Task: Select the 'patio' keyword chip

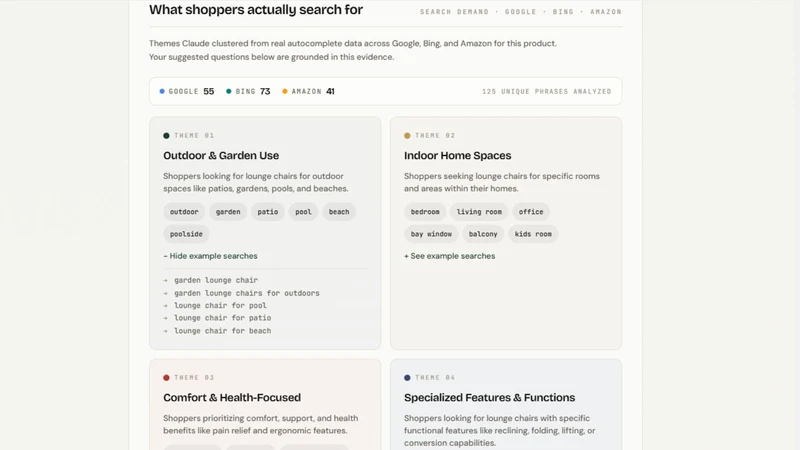Action: tap(268, 212)
